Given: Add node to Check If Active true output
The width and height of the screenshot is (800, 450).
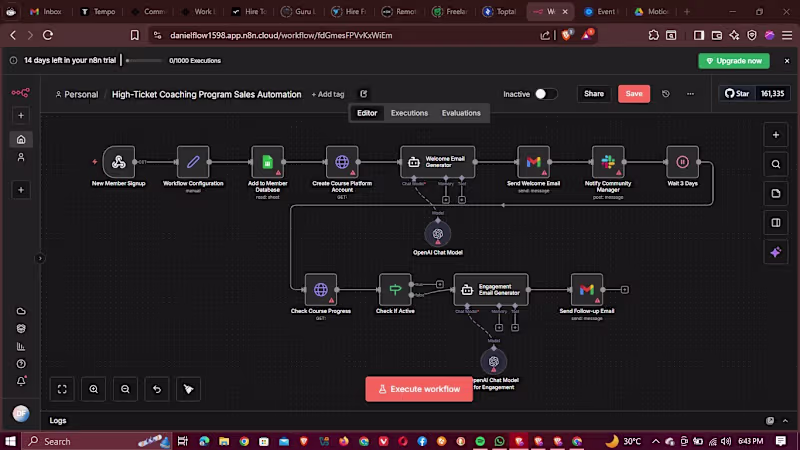Looking at the screenshot, I should pos(440,284).
